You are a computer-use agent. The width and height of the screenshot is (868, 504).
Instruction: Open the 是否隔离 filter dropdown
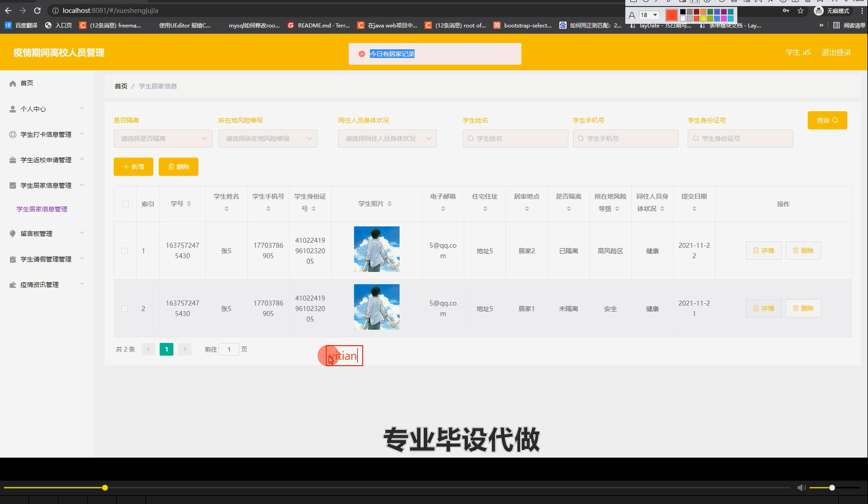[163, 139]
